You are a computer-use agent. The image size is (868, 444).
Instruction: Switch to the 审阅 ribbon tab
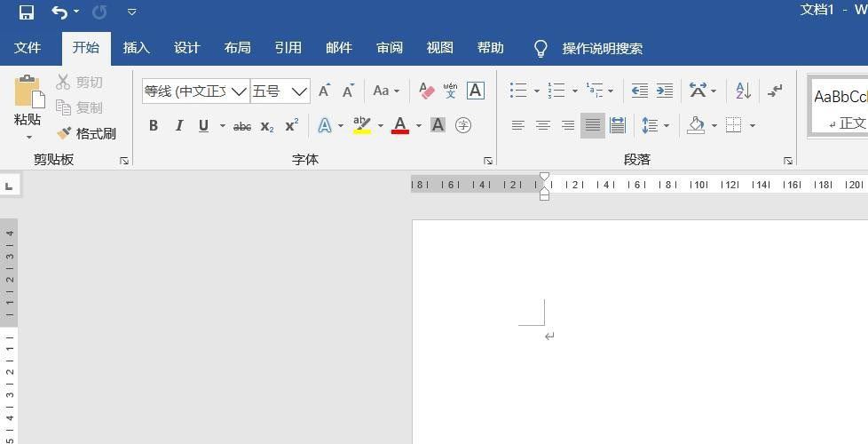click(389, 48)
